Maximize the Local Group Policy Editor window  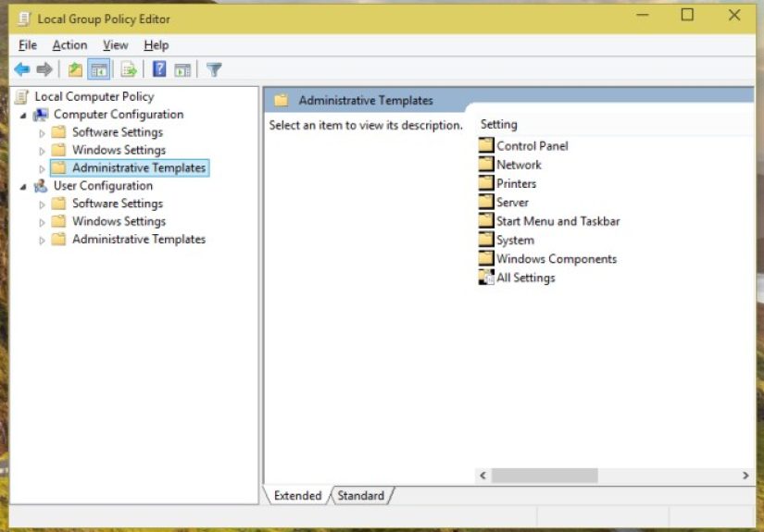687,15
